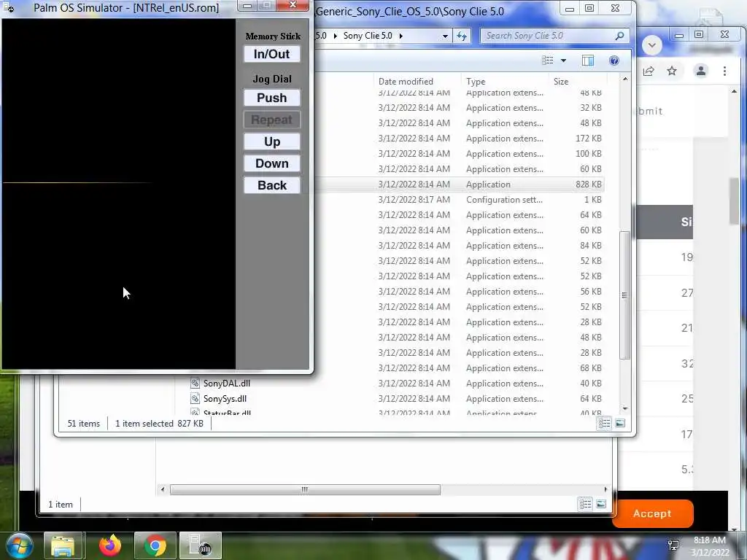Click the Jog Dial Up button
This screenshot has width=747, height=560.
click(x=271, y=141)
